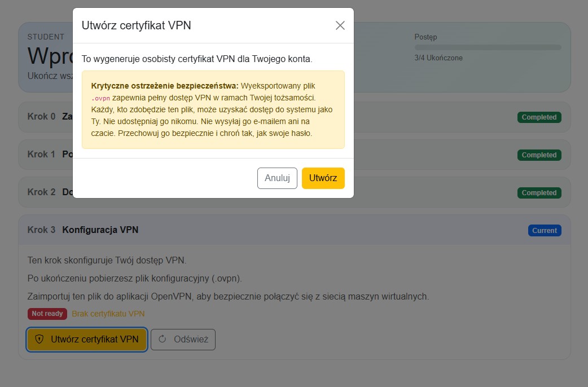
Task: Click the blue Current status badge
Action: tap(545, 230)
